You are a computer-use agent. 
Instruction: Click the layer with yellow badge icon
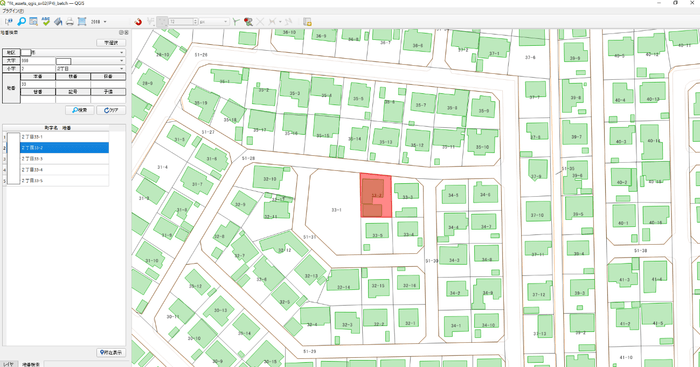coord(307,21)
